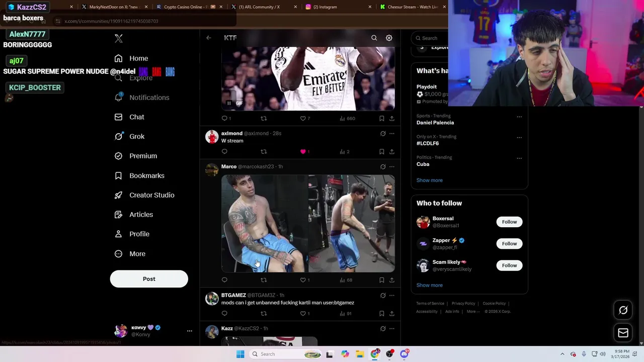Open Notifications in sidebar
The height and width of the screenshot is (362, 644).
142,98
